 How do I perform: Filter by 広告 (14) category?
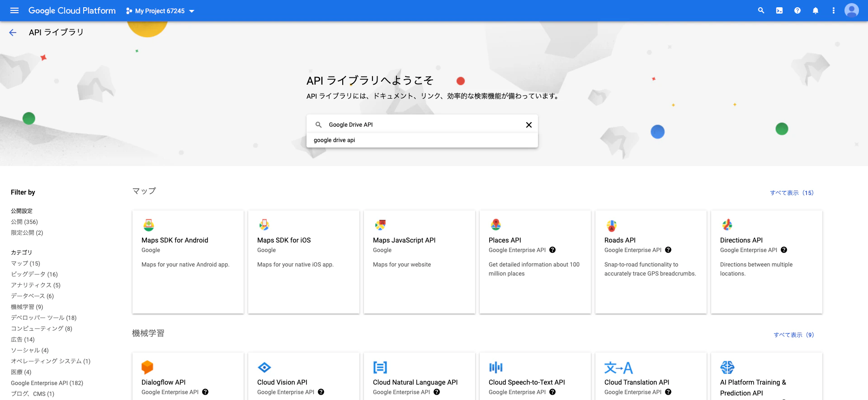23,339
